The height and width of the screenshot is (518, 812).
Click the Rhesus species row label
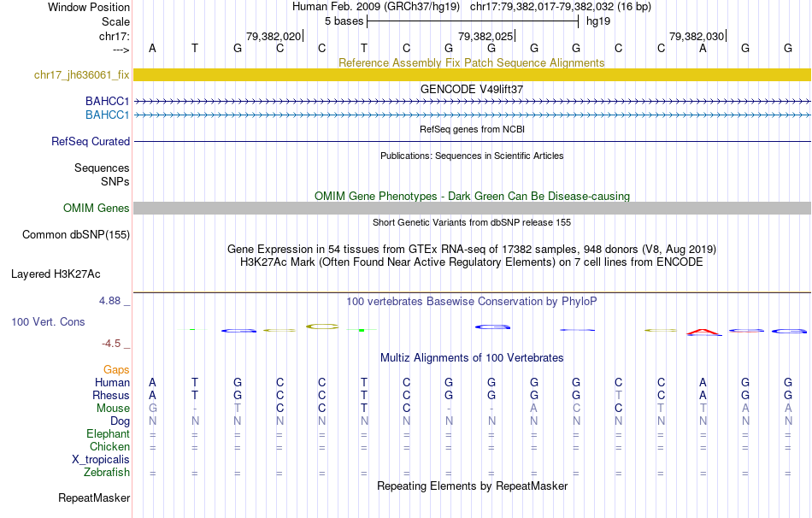(111, 395)
